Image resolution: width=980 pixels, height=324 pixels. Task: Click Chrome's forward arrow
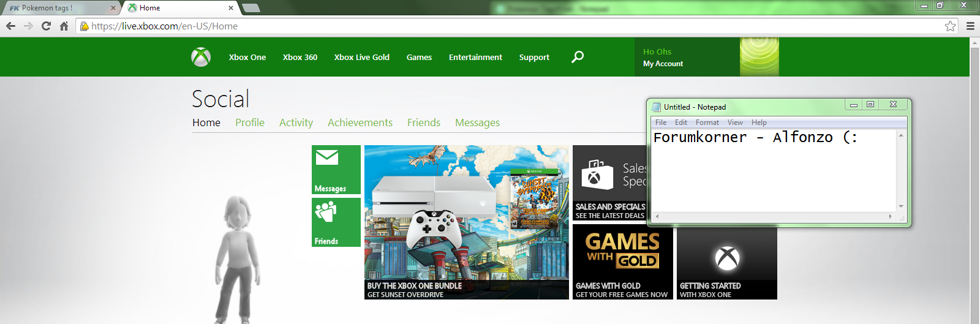[x=28, y=26]
